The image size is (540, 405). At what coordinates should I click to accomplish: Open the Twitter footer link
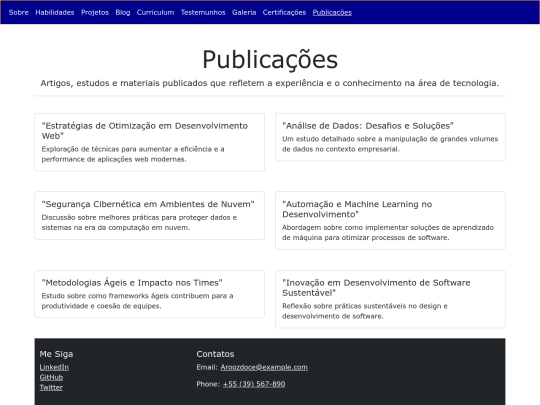point(51,387)
